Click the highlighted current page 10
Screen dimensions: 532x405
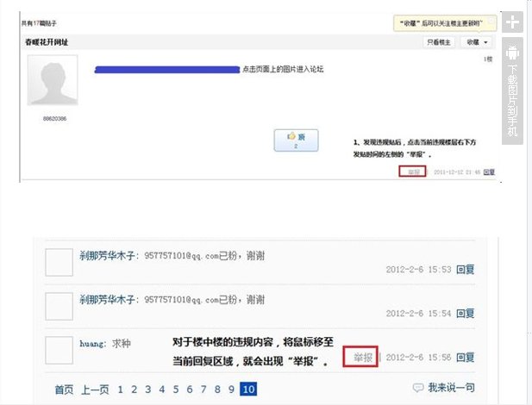pyautogui.click(x=248, y=389)
